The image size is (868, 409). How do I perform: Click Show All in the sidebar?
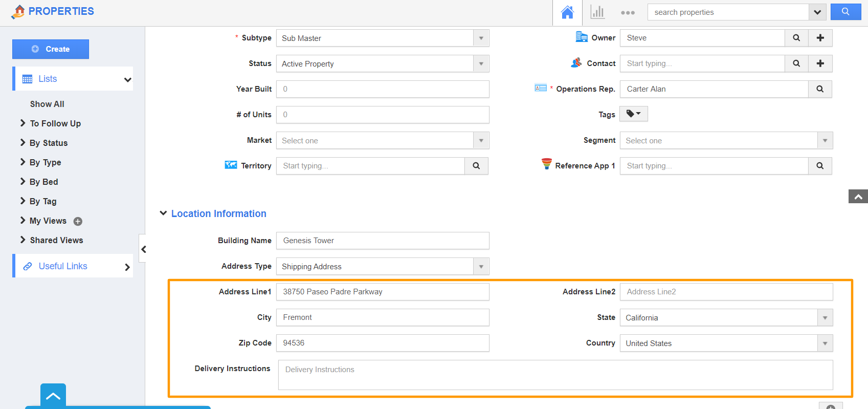pyautogui.click(x=47, y=104)
